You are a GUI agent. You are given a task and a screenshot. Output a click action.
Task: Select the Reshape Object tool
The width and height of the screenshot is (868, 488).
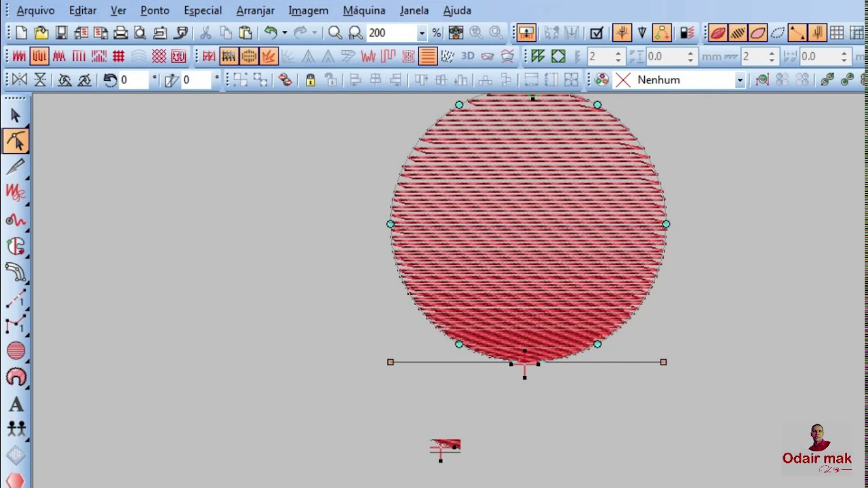16,141
